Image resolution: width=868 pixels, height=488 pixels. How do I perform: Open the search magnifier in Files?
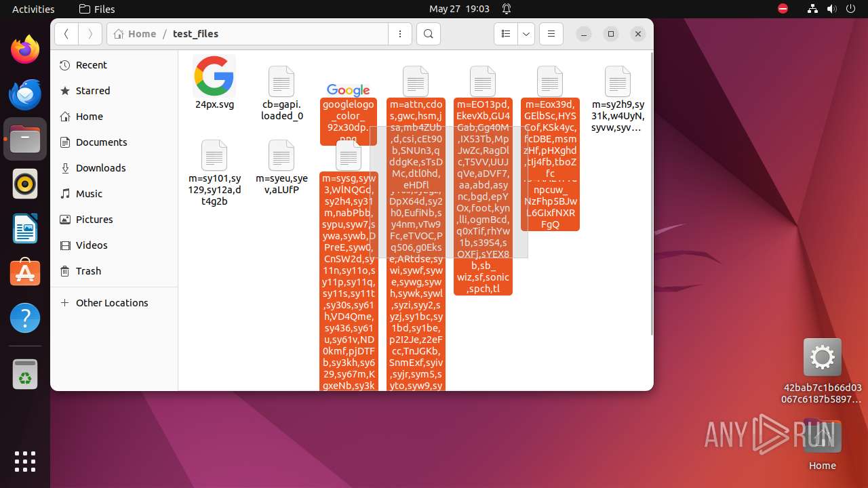[428, 34]
